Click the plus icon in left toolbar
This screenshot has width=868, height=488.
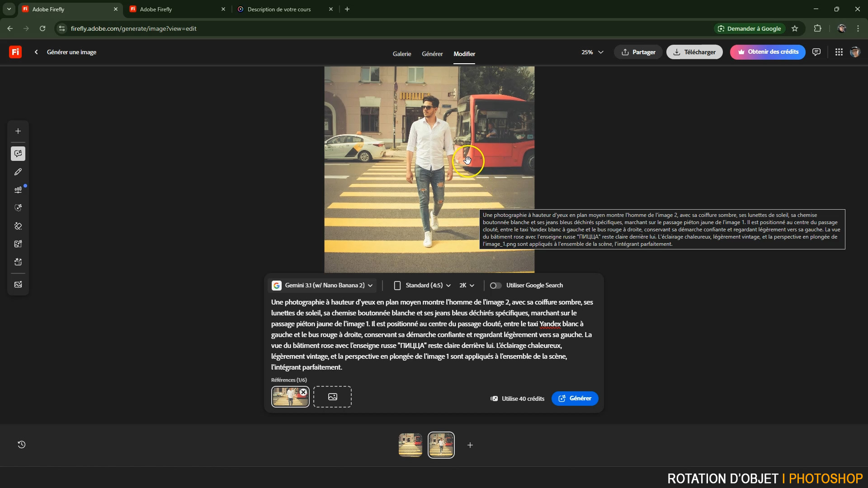(x=18, y=131)
